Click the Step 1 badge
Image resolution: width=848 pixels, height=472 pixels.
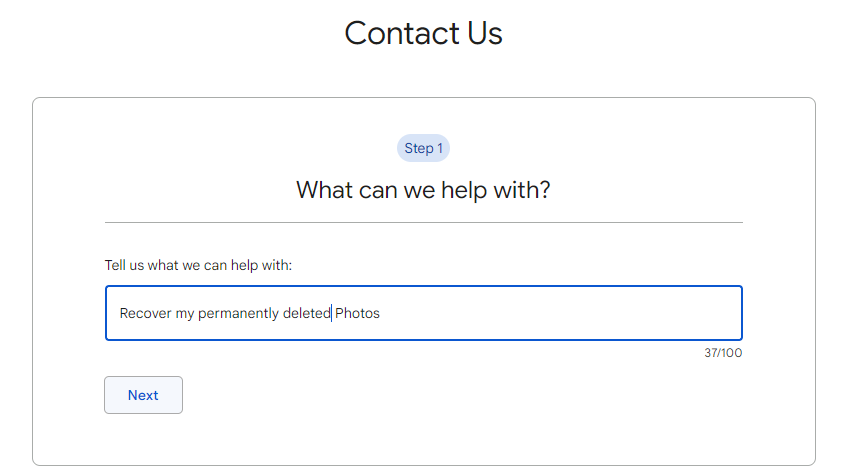pyautogui.click(x=423, y=148)
